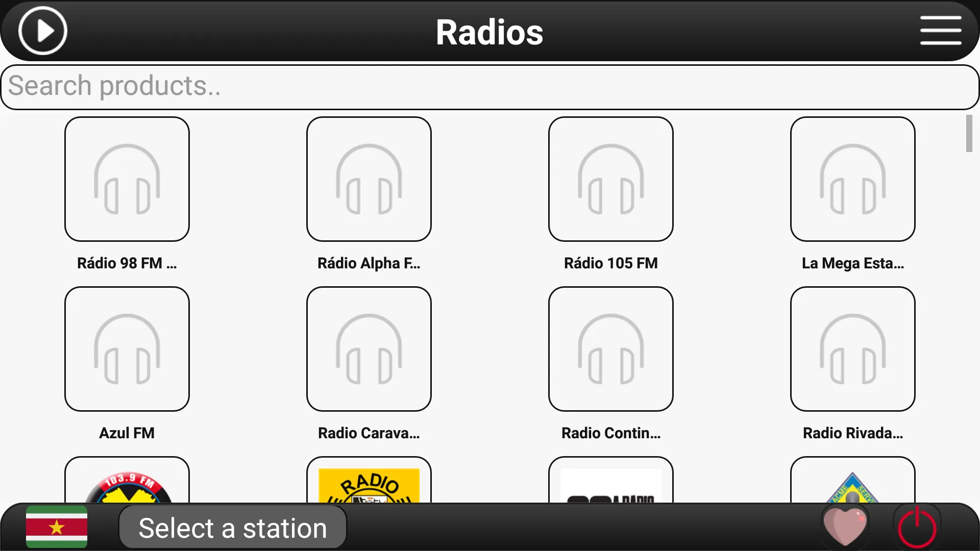Click the power button icon
980x551 pixels.
click(918, 528)
